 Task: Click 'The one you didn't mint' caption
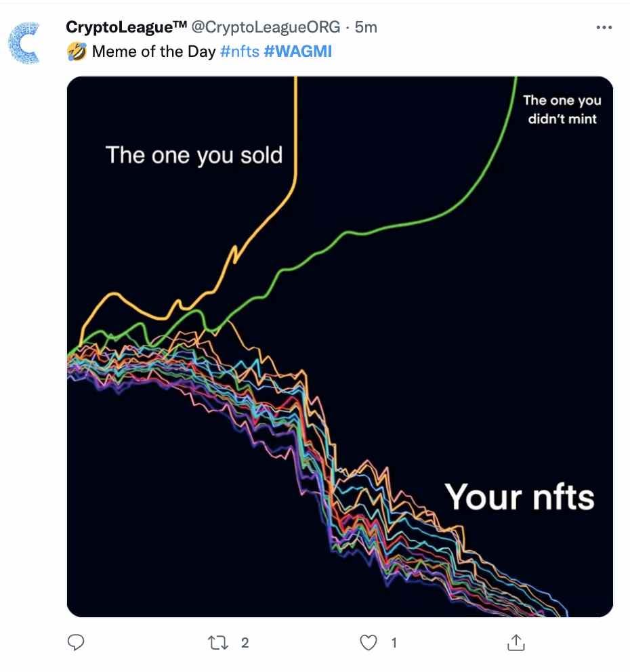(562, 109)
